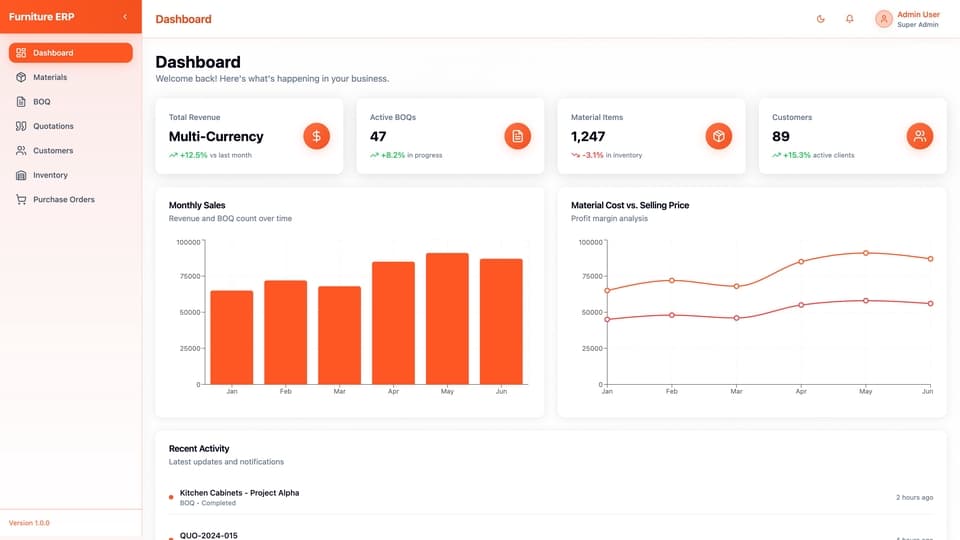Click the Materials box icon in sidebar
The width and height of the screenshot is (960, 540).
pyautogui.click(x=21, y=77)
